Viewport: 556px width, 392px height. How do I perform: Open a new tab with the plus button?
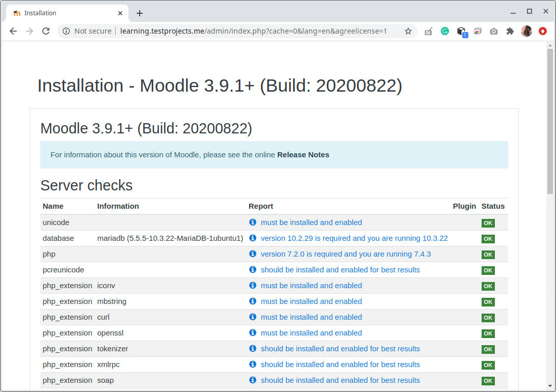[140, 13]
